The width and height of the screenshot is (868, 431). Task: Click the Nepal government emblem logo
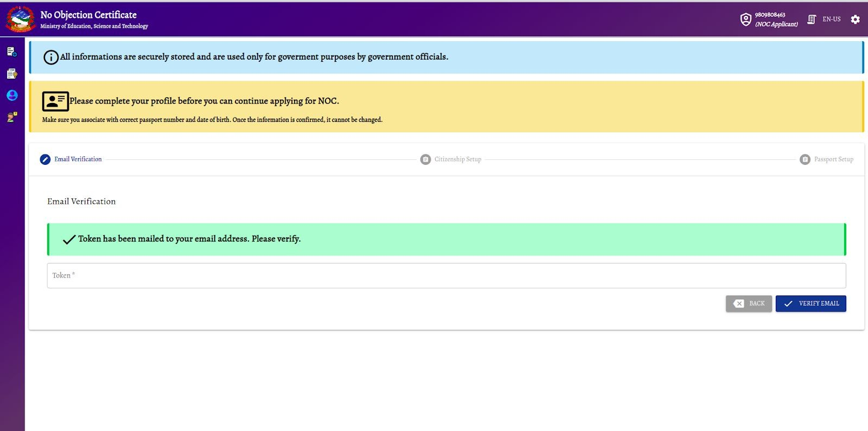(21, 19)
